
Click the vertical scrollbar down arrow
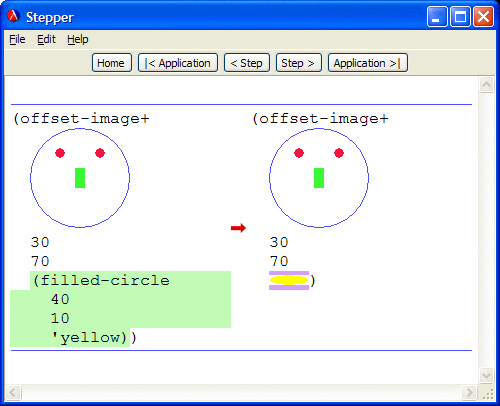coord(486,376)
